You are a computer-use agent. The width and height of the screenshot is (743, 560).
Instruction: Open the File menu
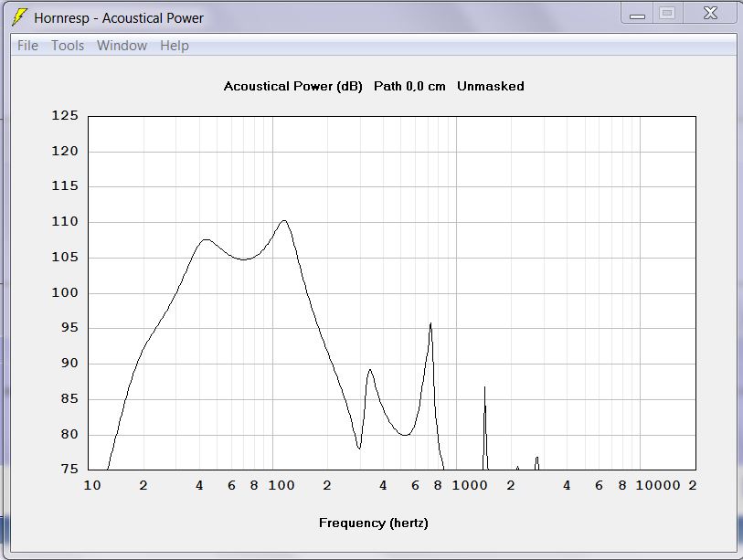27,46
